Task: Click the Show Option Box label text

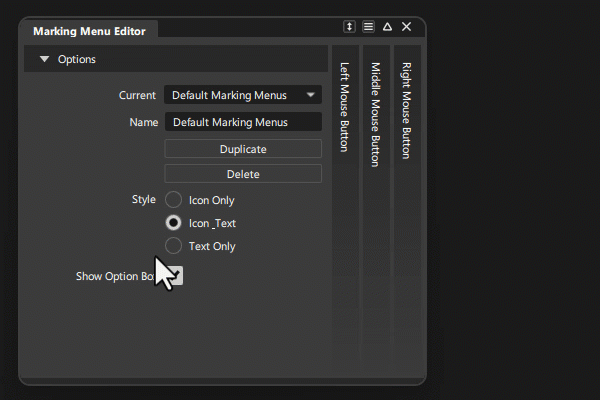Action: point(113,276)
